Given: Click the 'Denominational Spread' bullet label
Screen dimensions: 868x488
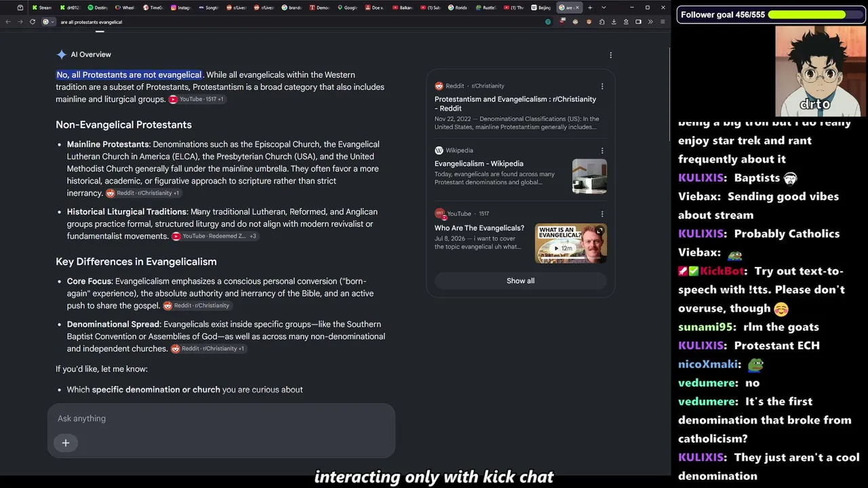Looking at the screenshot, I should 113,324.
